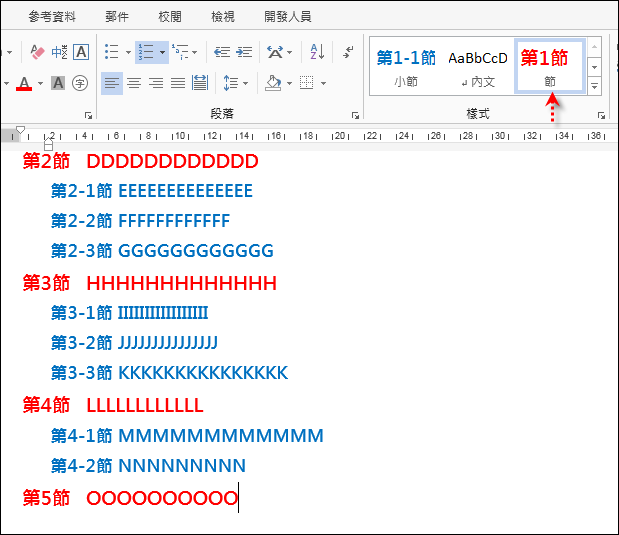Expand the styles gallery more button
This screenshot has width=619, height=535.
click(x=595, y=85)
